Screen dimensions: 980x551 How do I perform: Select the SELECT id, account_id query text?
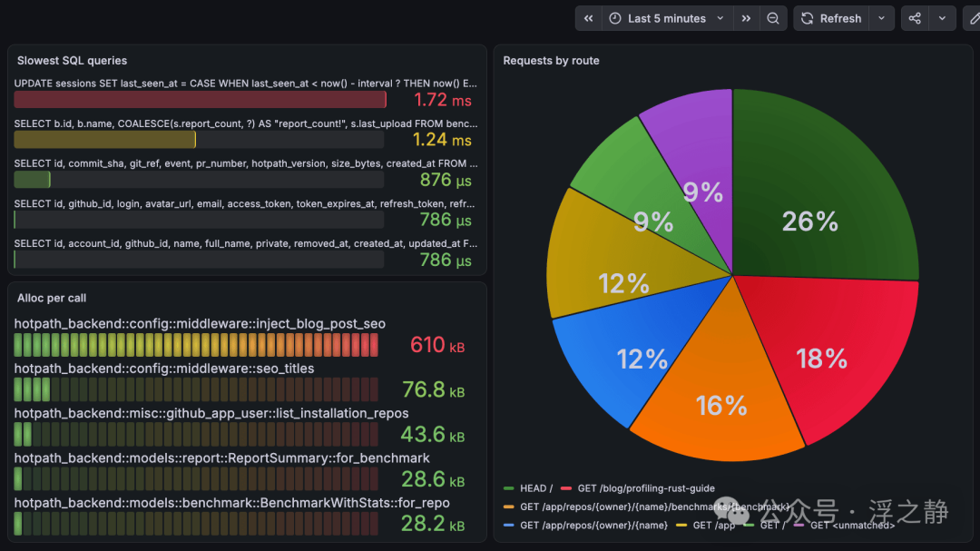point(246,243)
